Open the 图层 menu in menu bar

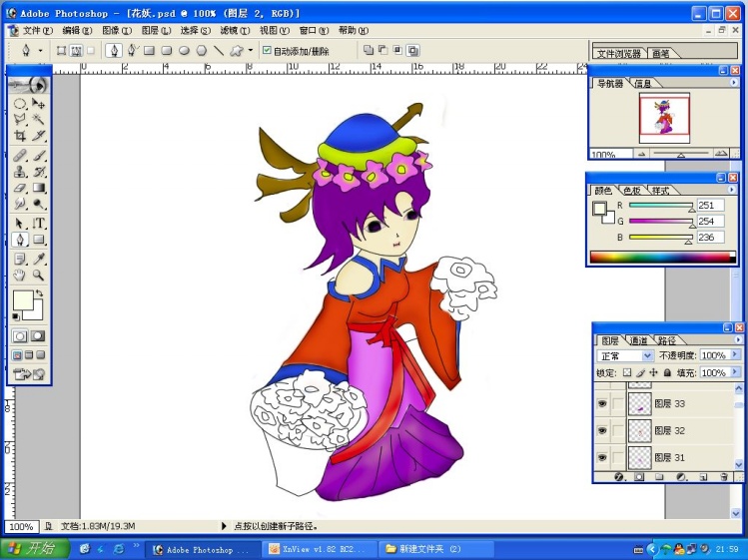coord(156,31)
